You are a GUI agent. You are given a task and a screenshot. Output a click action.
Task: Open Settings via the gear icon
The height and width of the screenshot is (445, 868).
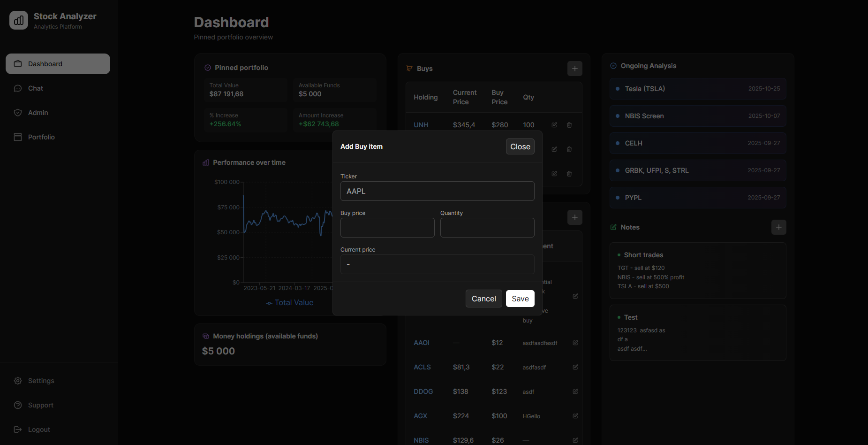18,381
